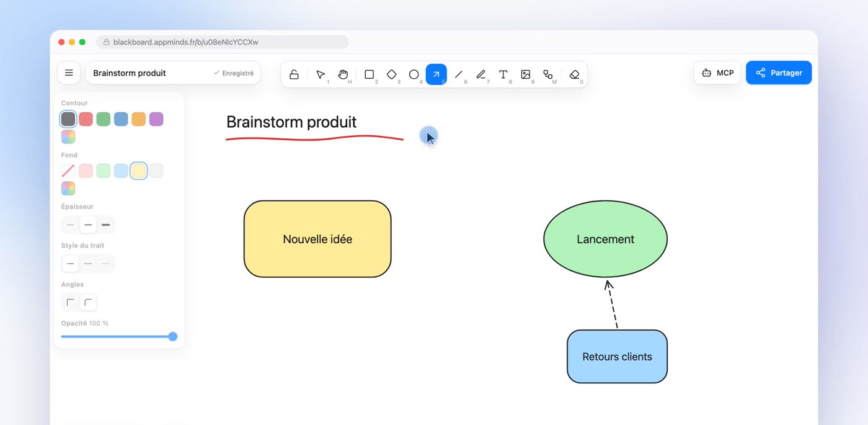Click the Nouvelle idée yellow box
Screen dimensions: 868x425
[x=317, y=239]
